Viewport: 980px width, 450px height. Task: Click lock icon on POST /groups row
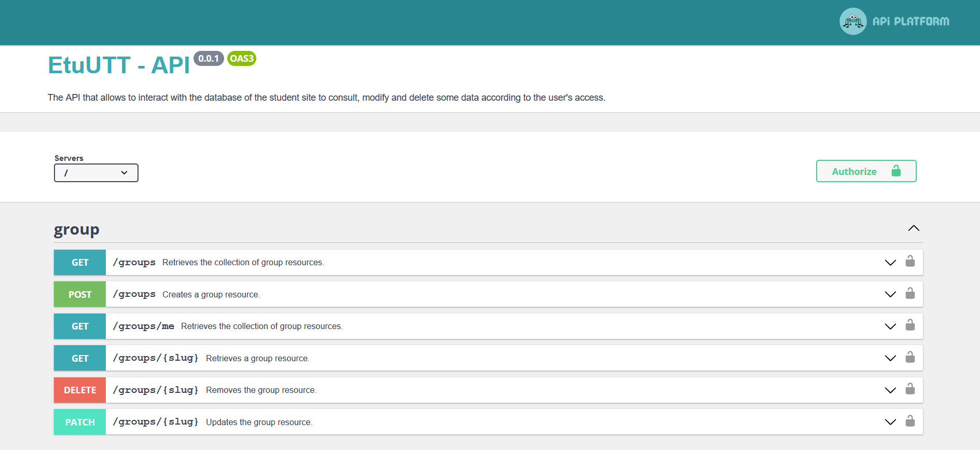[x=910, y=293]
